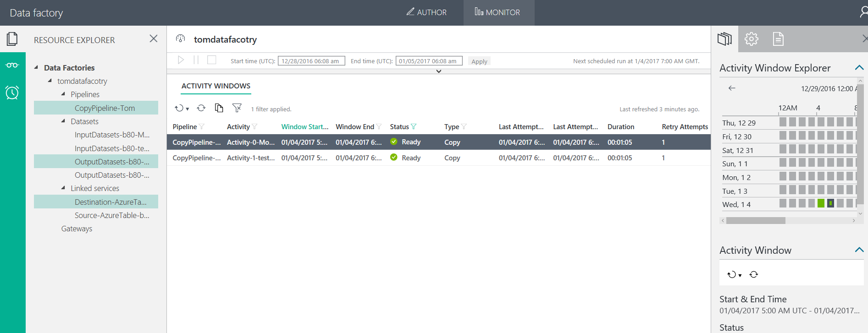The width and height of the screenshot is (868, 333).
Task: Open the Activity column filter
Action: [x=254, y=127]
